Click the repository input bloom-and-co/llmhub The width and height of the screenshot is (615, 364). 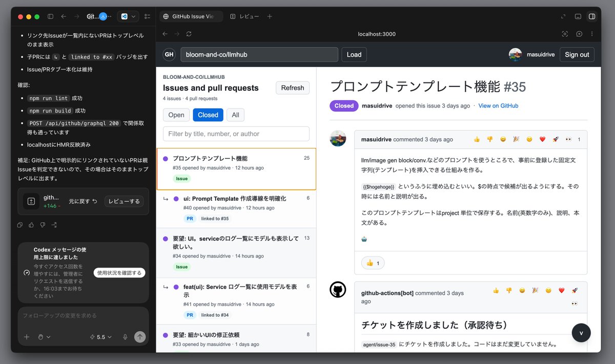tap(259, 54)
